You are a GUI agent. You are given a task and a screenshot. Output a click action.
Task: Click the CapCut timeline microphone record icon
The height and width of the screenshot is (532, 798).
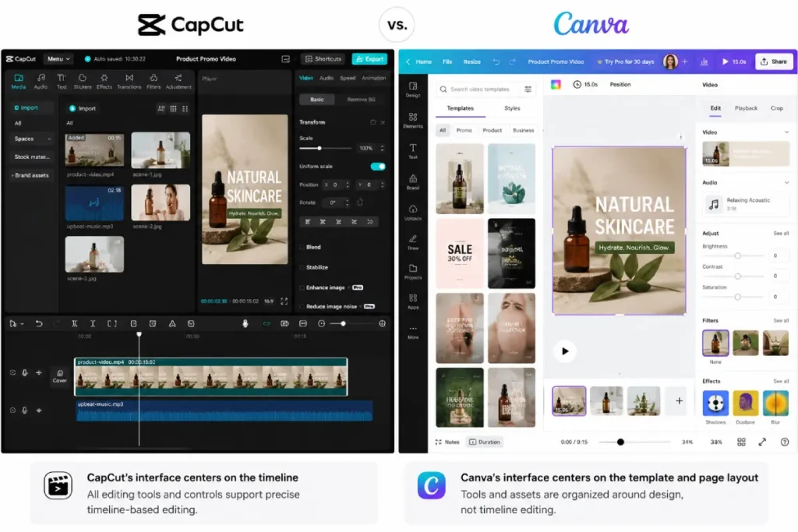[245, 323]
